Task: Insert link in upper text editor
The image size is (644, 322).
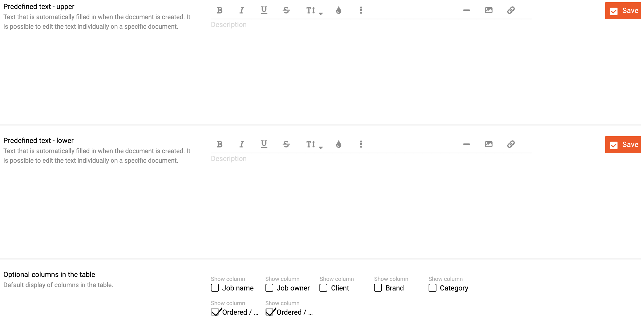Action: coord(511,10)
